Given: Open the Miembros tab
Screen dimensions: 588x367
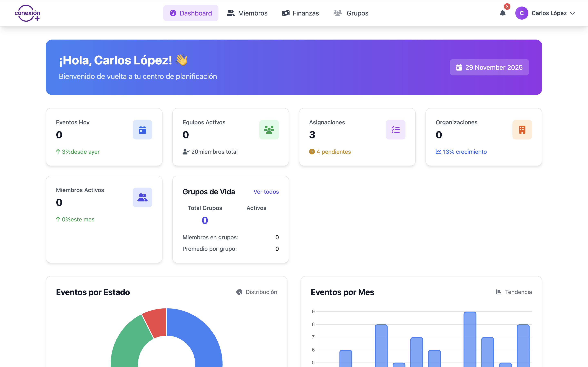Looking at the screenshot, I should 247,13.
